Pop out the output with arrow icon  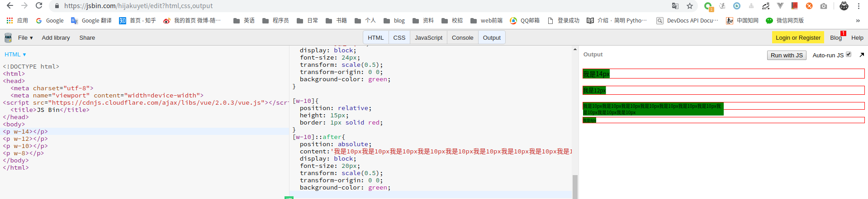[x=862, y=55]
